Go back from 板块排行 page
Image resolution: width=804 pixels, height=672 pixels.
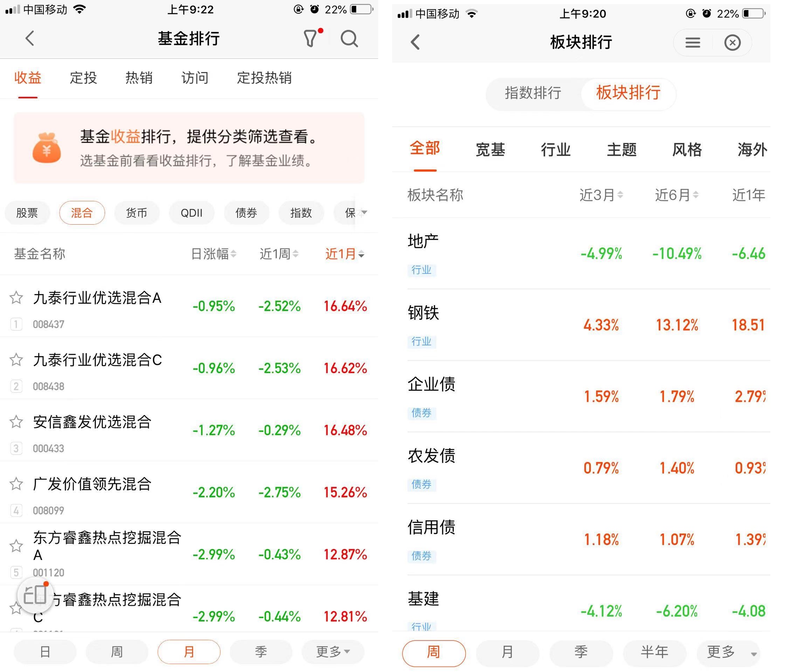pos(415,42)
